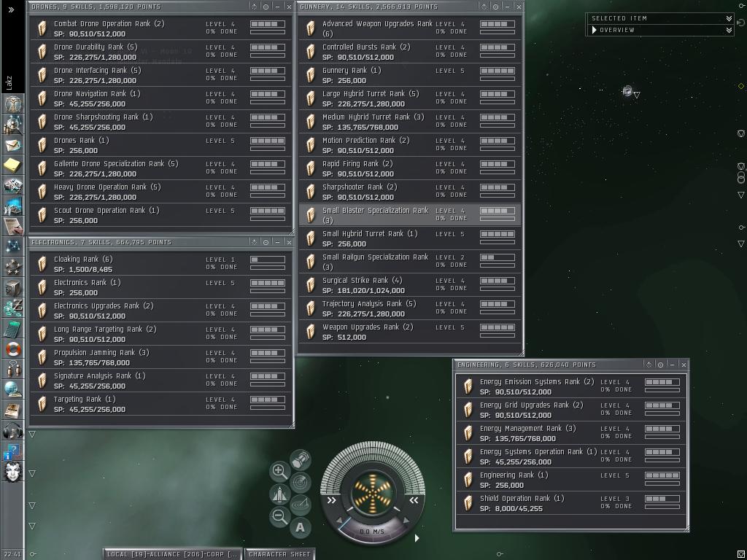Click the 0.0 M/S speed bar

(x=371, y=532)
